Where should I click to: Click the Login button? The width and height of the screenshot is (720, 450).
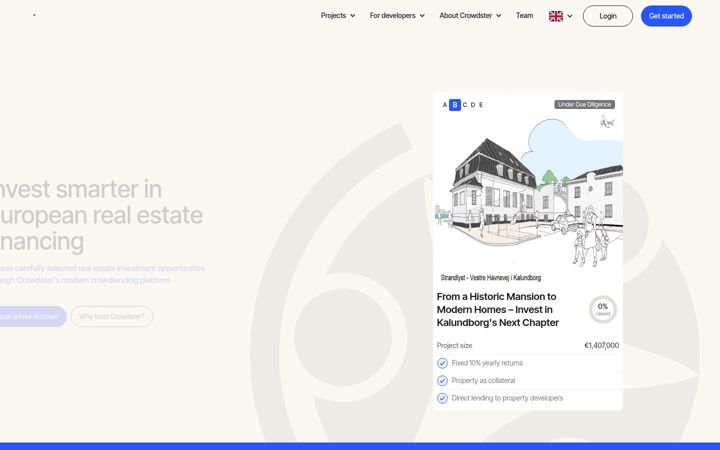coord(608,16)
